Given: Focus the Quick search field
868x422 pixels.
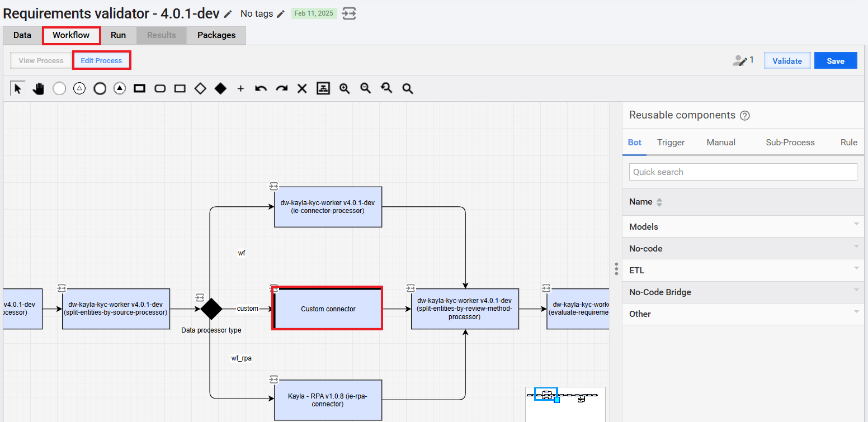Looking at the screenshot, I should tap(743, 172).
